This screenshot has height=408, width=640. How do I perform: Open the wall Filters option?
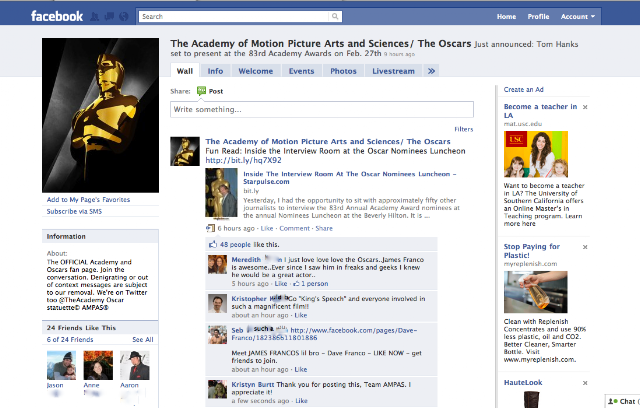[x=464, y=129]
